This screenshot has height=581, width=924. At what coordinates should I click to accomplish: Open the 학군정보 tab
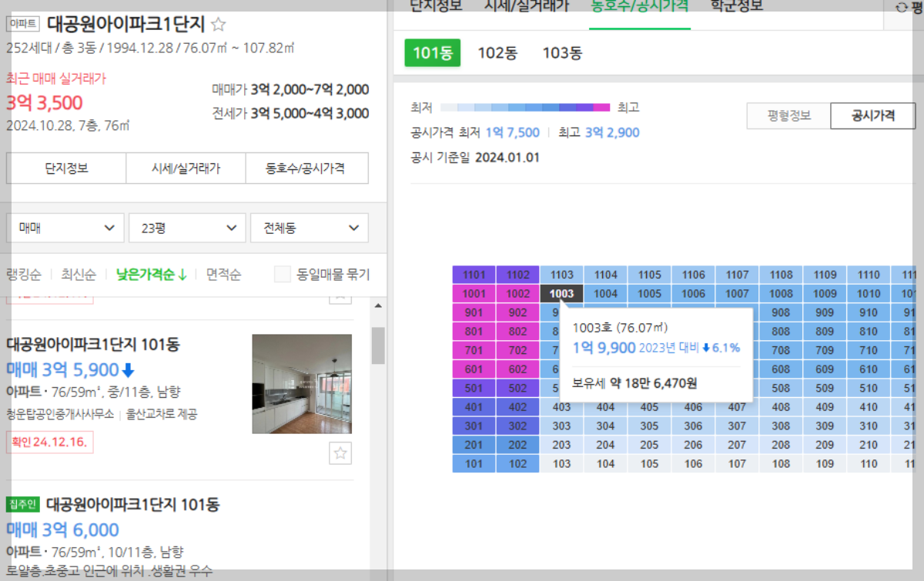[736, 6]
